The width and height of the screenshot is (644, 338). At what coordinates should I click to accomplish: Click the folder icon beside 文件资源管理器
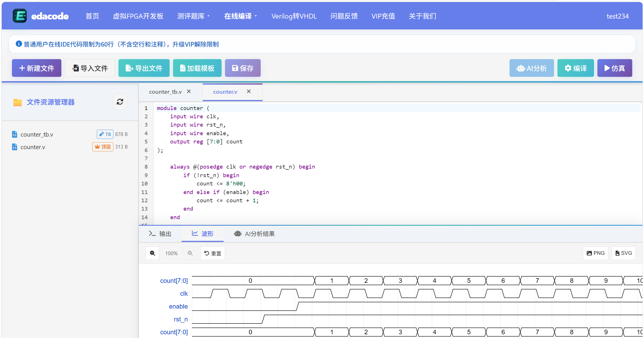click(x=17, y=102)
